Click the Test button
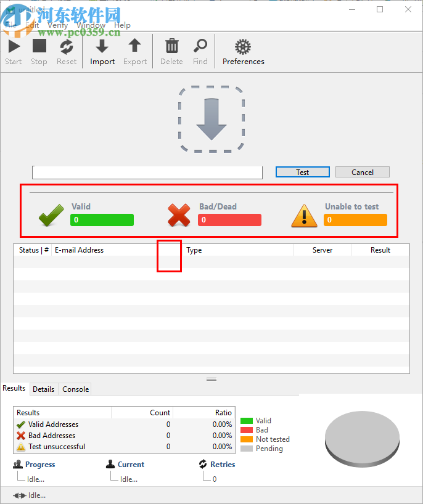This screenshot has height=504, width=423. coord(302,173)
